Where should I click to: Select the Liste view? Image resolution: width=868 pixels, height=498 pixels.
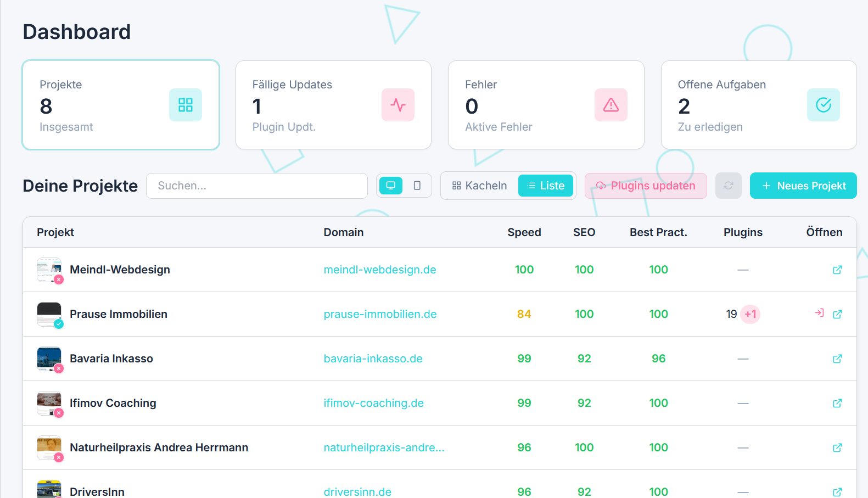546,186
